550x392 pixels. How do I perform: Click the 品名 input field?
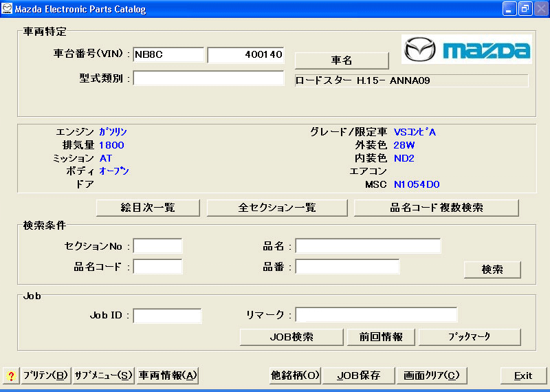pyautogui.click(x=368, y=246)
